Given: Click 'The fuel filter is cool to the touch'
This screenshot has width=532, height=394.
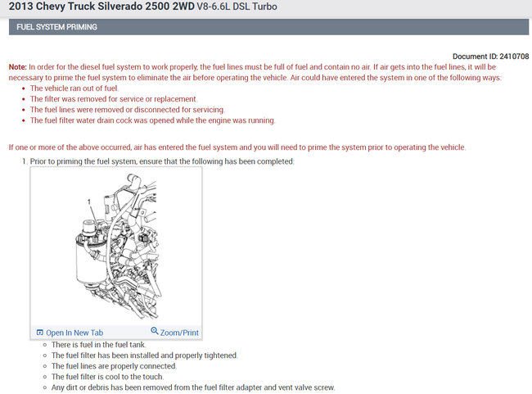Looking at the screenshot, I should [107, 377].
